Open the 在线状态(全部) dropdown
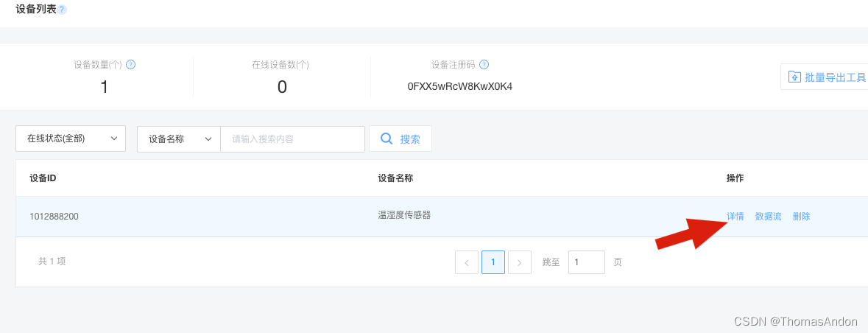Image resolution: width=868 pixels, height=333 pixels. [x=71, y=139]
